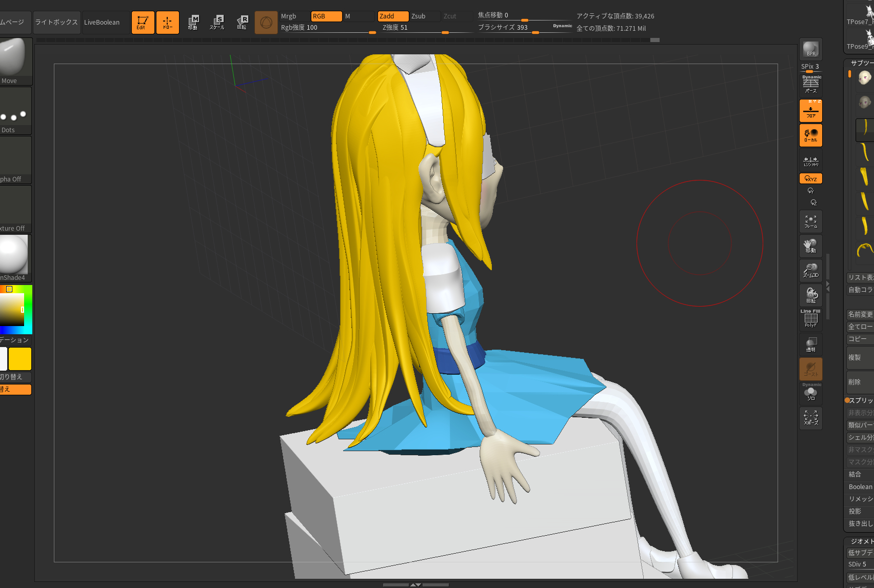This screenshot has height=588, width=874.
Task: Click Copy (コピー) subtool button
Action: 860,339
